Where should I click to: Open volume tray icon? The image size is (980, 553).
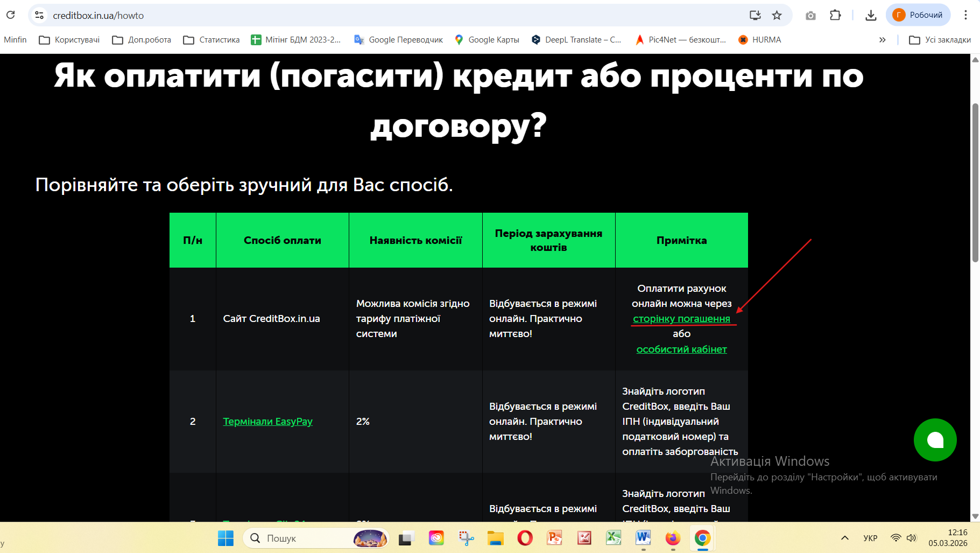(911, 538)
